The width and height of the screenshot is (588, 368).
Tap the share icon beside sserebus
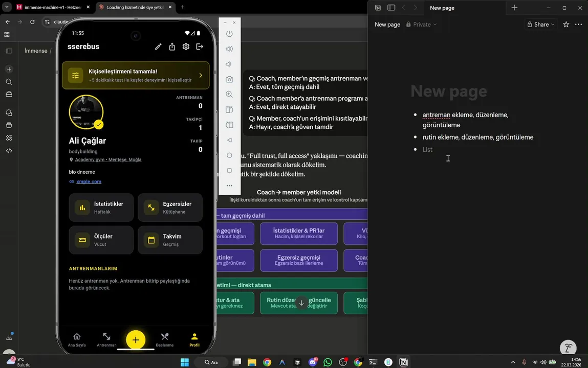(172, 47)
